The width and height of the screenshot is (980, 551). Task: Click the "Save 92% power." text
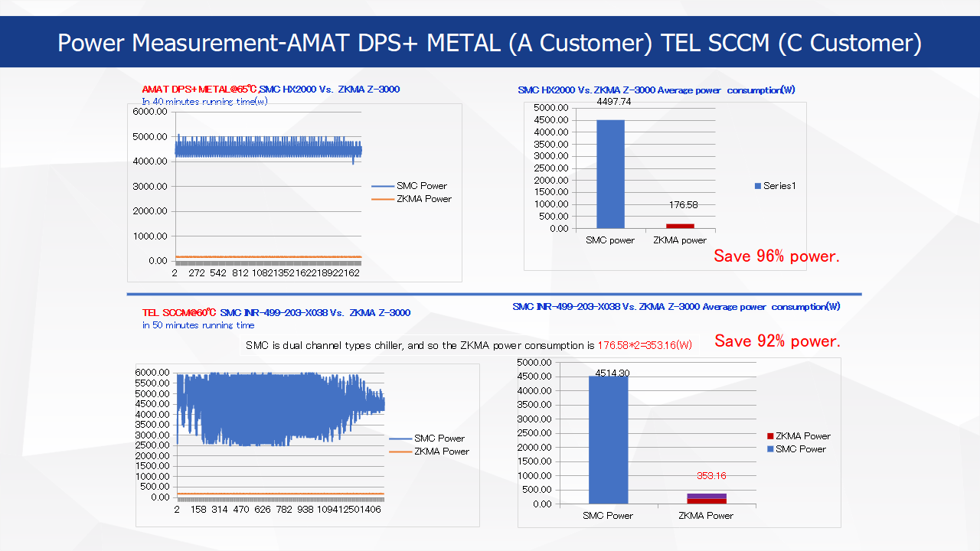pos(777,341)
